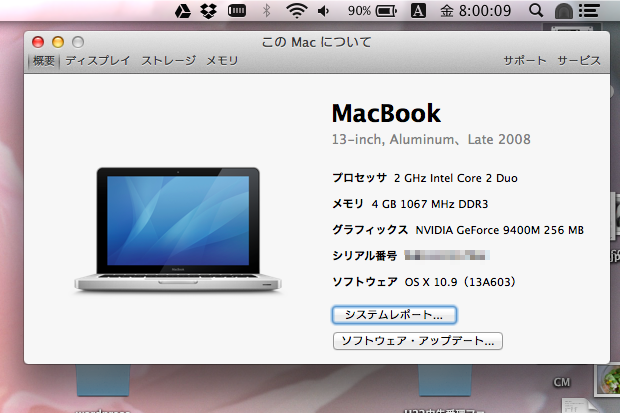
Task: Click the 4 GB 1067 MHz DDR3 value
Action: coord(430,204)
